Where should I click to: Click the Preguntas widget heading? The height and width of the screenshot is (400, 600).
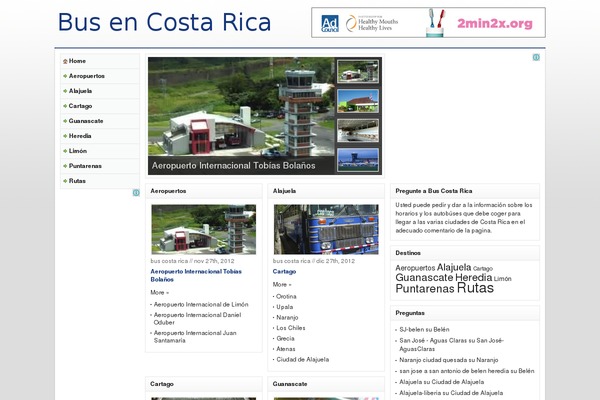pyautogui.click(x=410, y=313)
